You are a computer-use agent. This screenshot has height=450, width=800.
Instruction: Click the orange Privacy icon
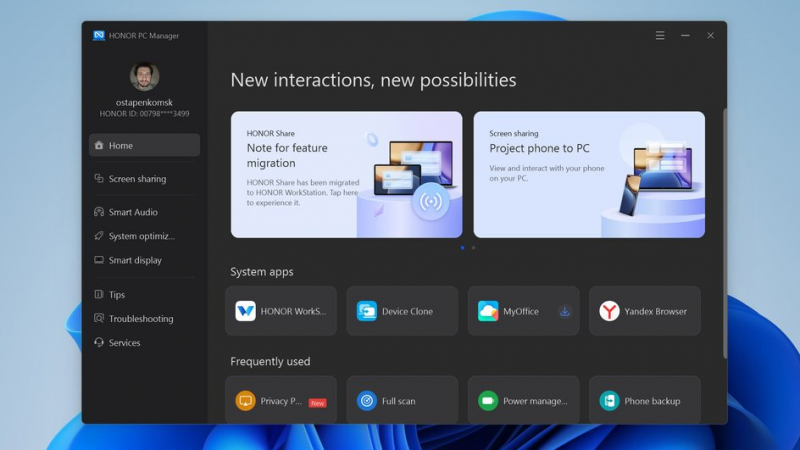(x=245, y=401)
